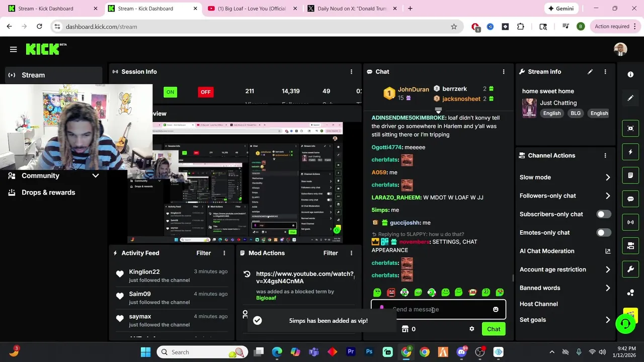Open Channel Actions three-dot options
Screen dimensions: 644x362
click(x=605, y=155)
